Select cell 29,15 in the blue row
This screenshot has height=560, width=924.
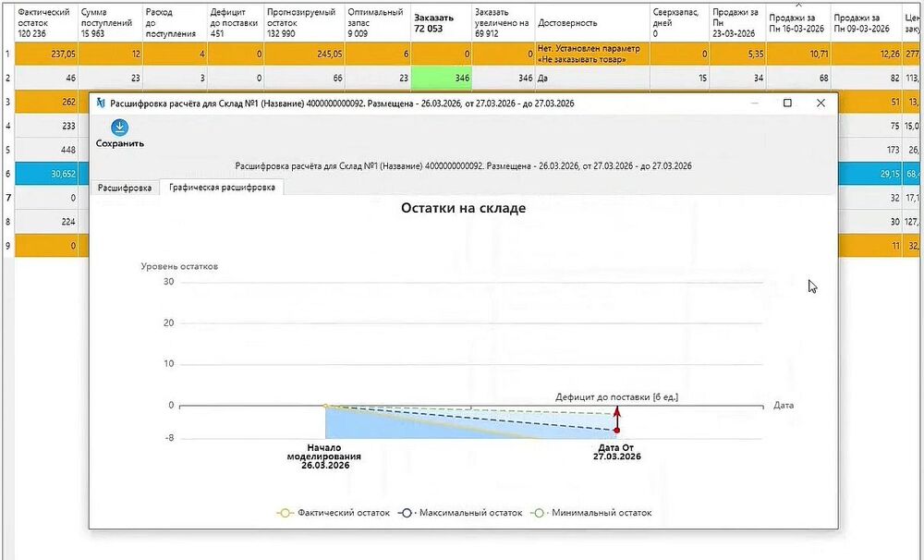869,174
